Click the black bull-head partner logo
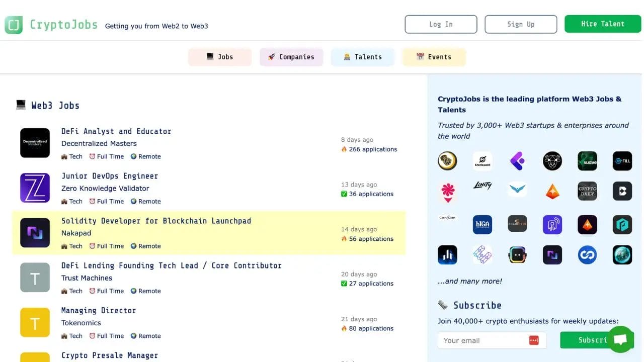Viewport: 644px width, 362px height. click(x=552, y=161)
